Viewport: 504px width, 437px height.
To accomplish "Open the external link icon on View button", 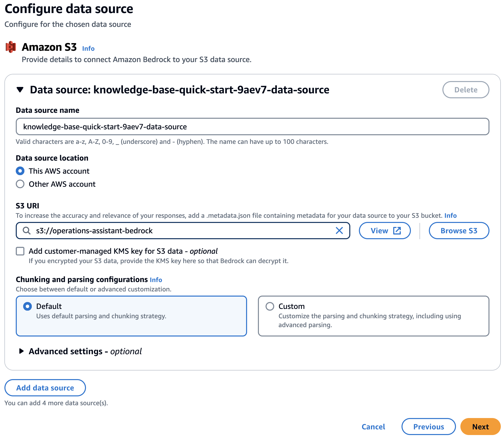I will coord(396,231).
